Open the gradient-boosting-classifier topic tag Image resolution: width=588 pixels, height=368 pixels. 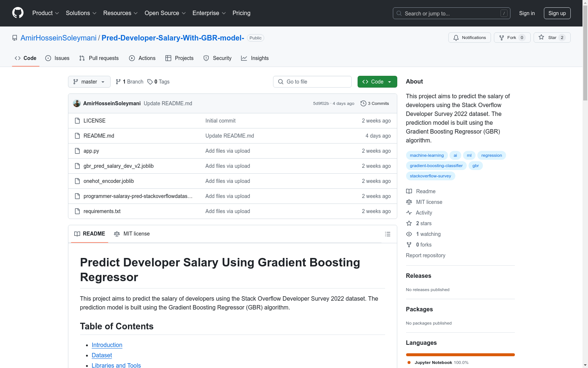436,166
